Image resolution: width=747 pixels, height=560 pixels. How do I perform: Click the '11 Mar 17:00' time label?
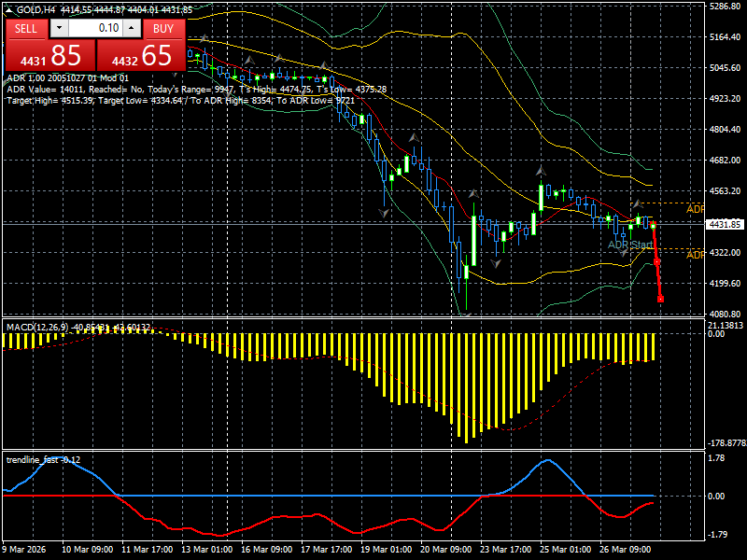148,549
